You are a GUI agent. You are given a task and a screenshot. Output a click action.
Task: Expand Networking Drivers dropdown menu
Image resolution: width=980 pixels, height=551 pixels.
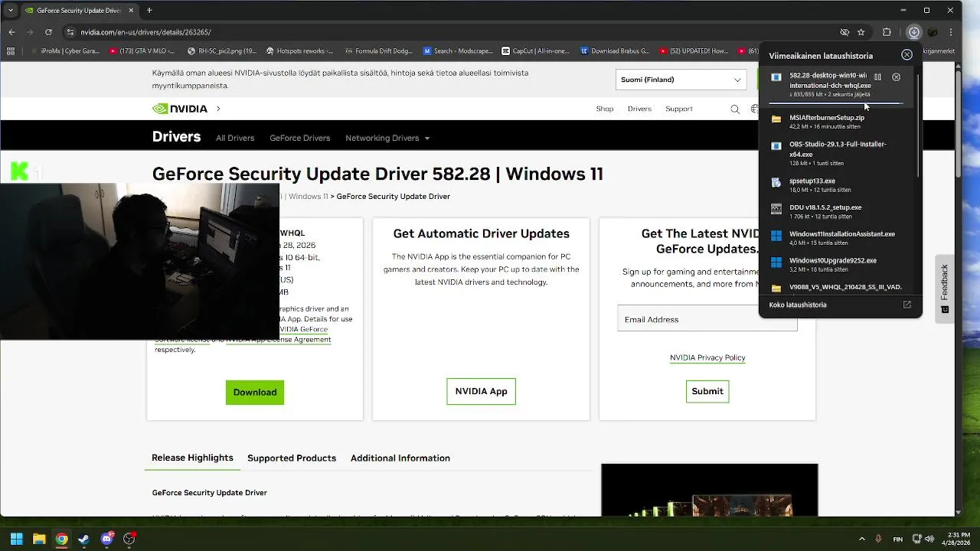(x=387, y=138)
